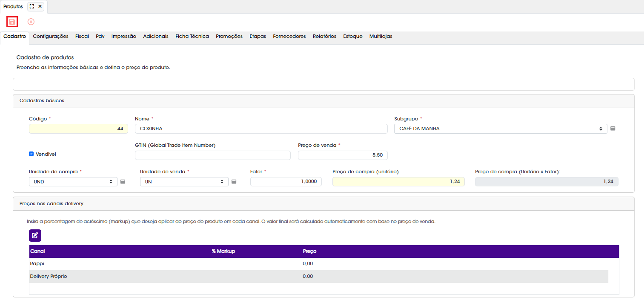The image size is (644, 300).
Task: Click the cancel circle-x icon
Action: (x=31, y=22)
